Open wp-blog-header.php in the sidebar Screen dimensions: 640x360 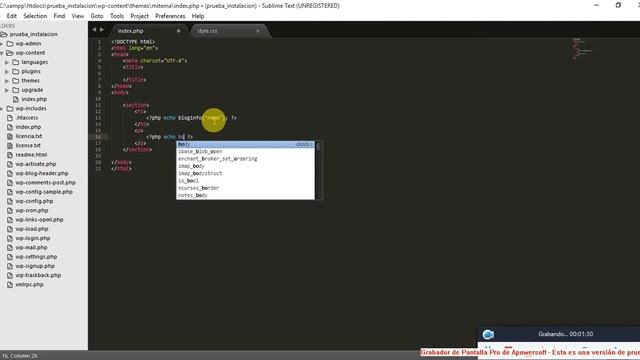click(x=42, y=173)
